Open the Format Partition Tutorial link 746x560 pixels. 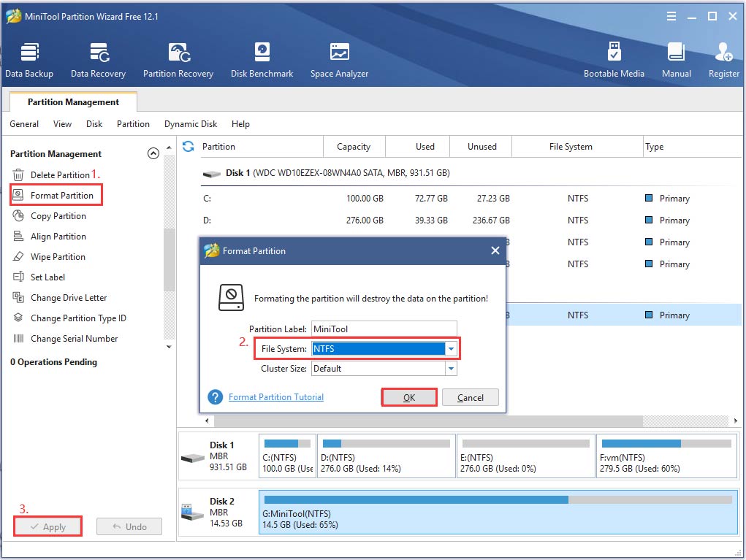(276, 397)
